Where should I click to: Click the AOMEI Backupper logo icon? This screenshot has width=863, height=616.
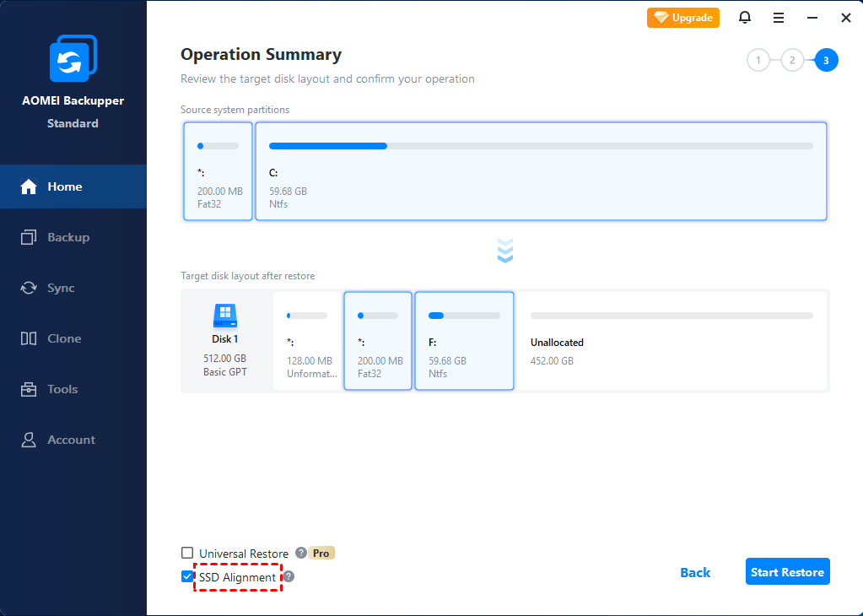click(x=73, y=58)
